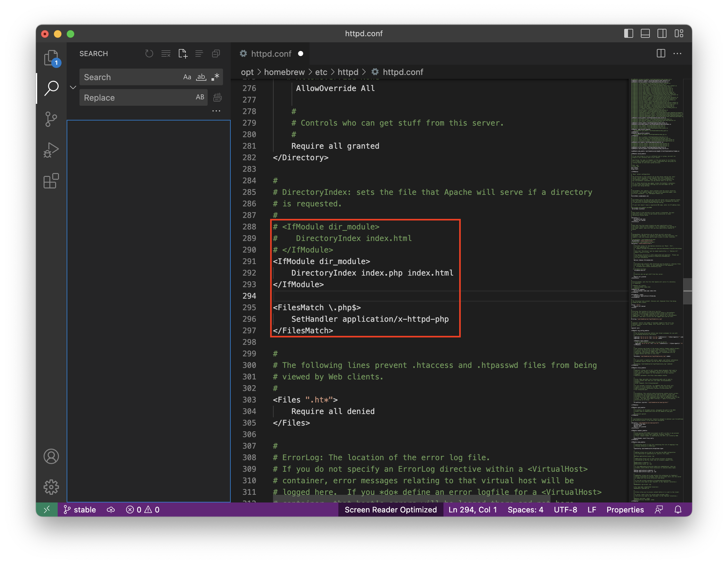Image resolution: width=728 pixels, height=564 pixels.
Task: Open the 'httpd' breadcrumb folder segment
Action: (x=348, y=72)
